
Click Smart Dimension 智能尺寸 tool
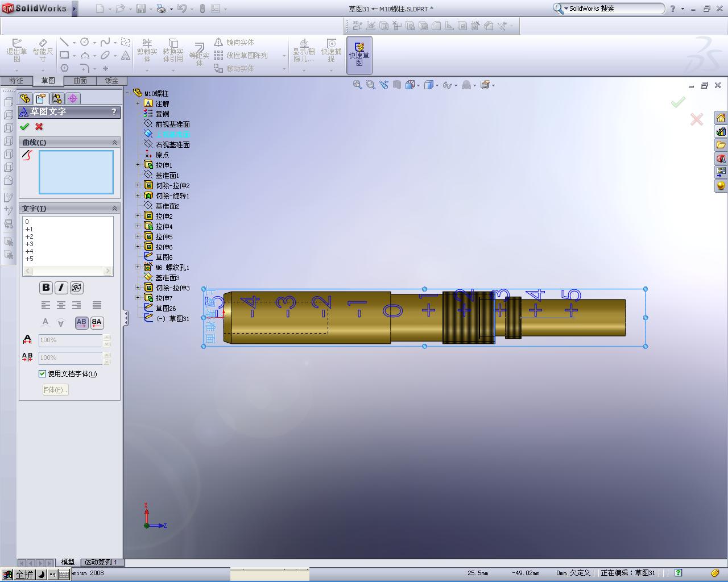(x=43, y=51)
